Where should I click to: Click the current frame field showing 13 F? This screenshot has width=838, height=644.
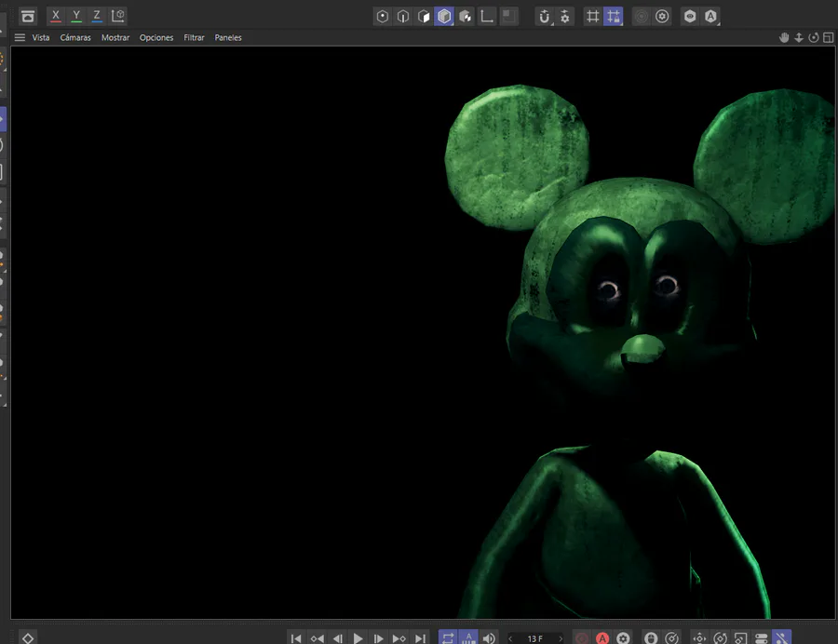535,638
